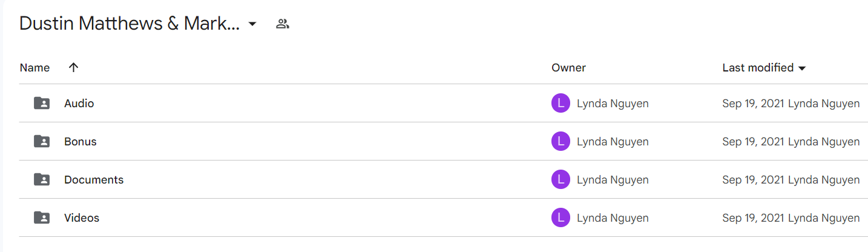Open the Audio shared folder icon
This screenshot has height=252, width=868.
42,104
